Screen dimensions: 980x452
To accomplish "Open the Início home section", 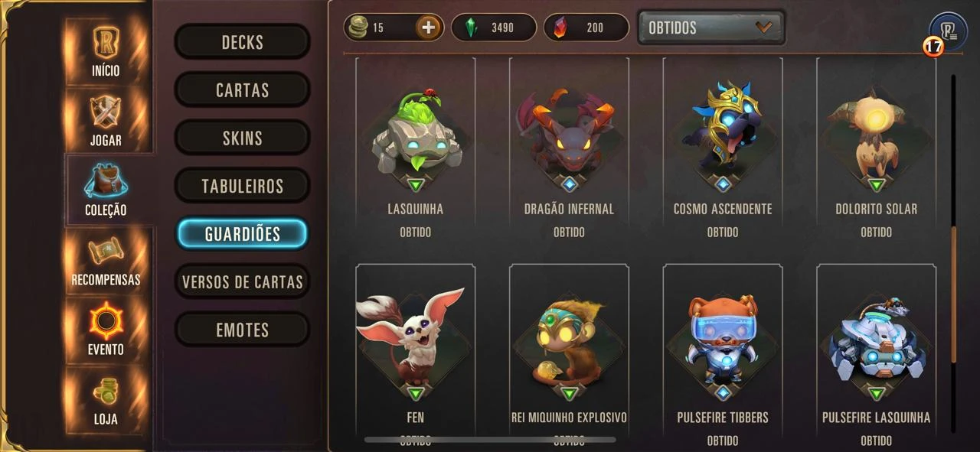I will click(x=106, y=50).
